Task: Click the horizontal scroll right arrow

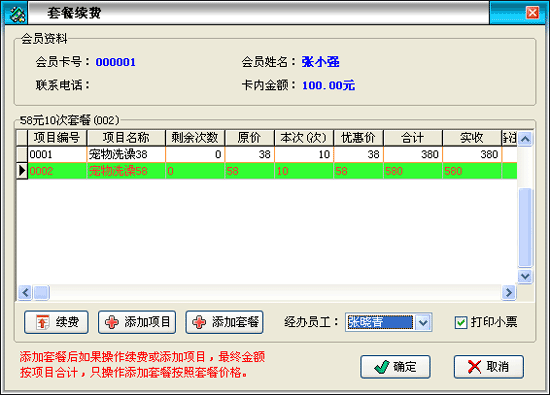Action: 509,292
